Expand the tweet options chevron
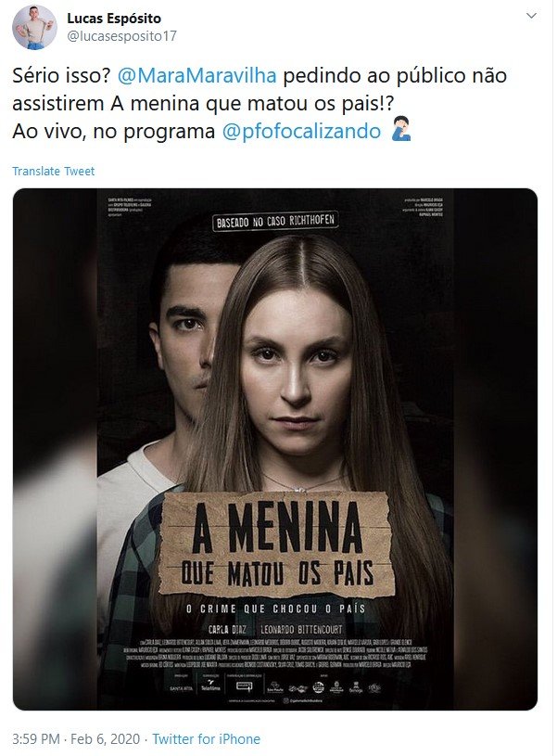 (531, 16)
